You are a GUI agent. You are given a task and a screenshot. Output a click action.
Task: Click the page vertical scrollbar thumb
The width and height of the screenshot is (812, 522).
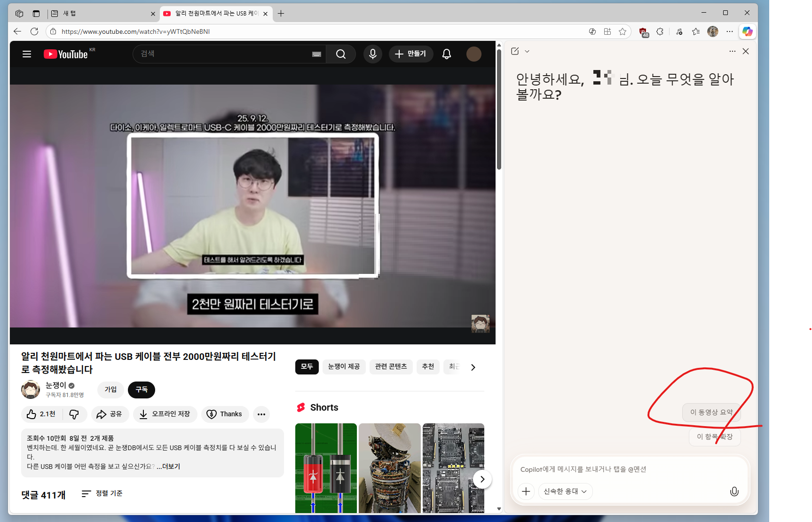[499, 109]
